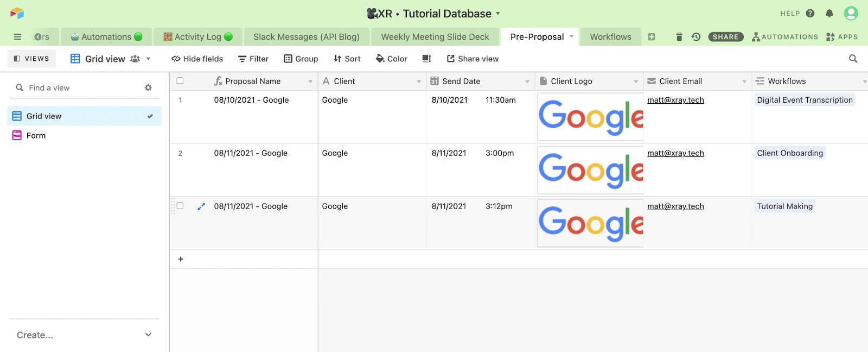Open the trash icon in top bar
Screen dimensions: 868x352
click(x=679, y=37)
